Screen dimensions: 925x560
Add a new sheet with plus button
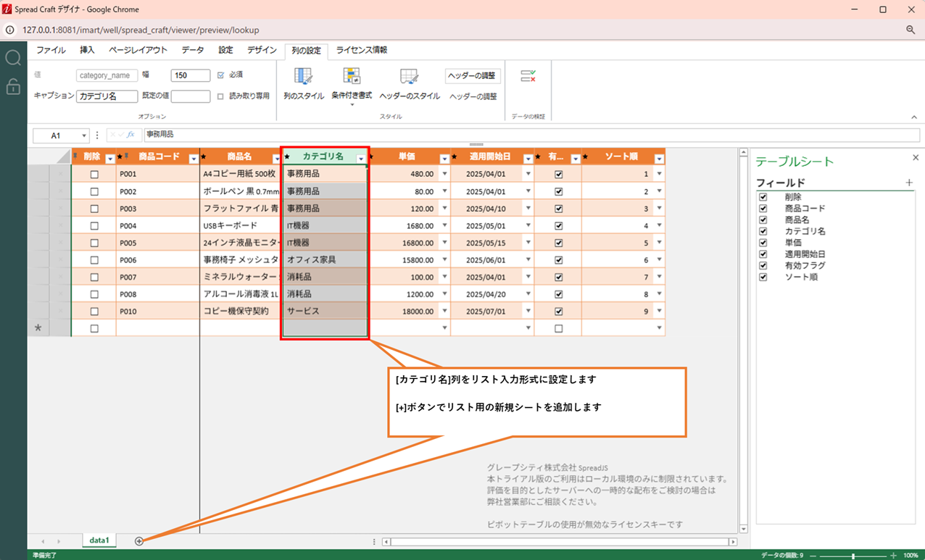139,541
